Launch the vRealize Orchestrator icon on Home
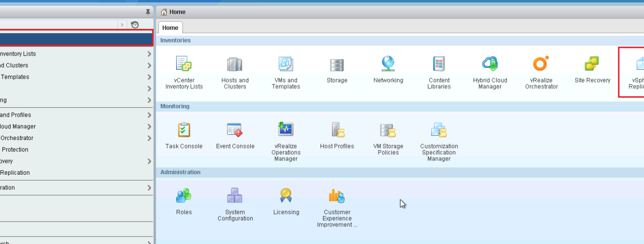 tap(541, 63)
